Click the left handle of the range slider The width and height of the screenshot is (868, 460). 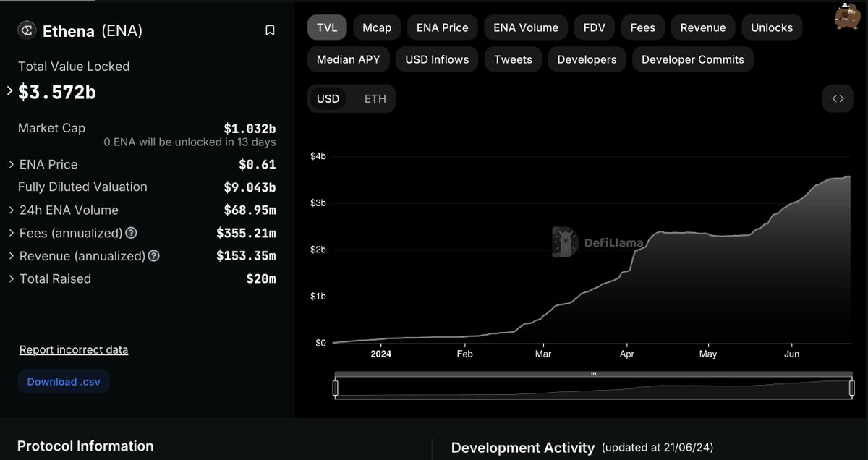(336, 388)
